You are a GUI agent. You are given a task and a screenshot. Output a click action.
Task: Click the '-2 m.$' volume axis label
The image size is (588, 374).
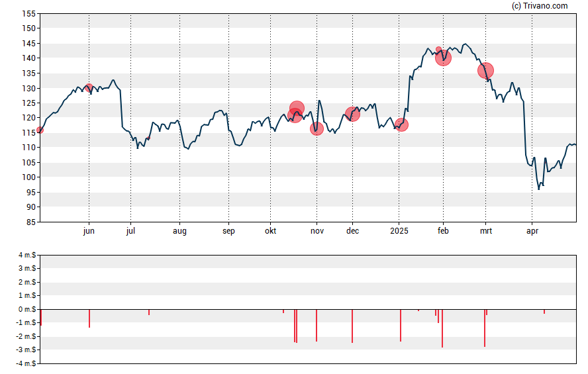click(x=26, y=336)
